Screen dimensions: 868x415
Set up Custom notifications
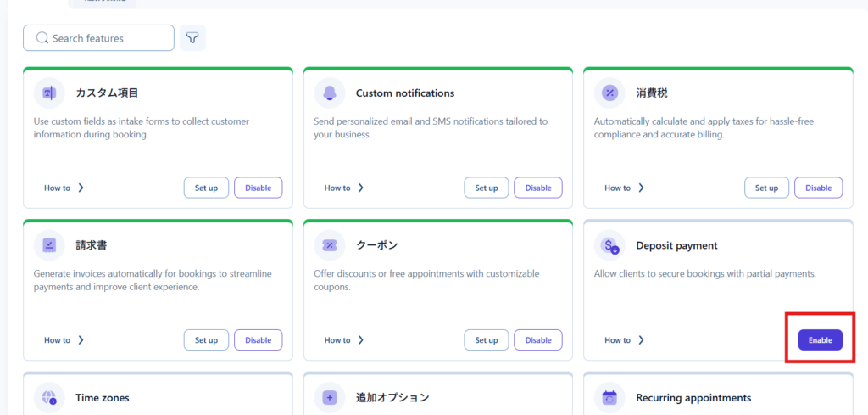[487, 188]
